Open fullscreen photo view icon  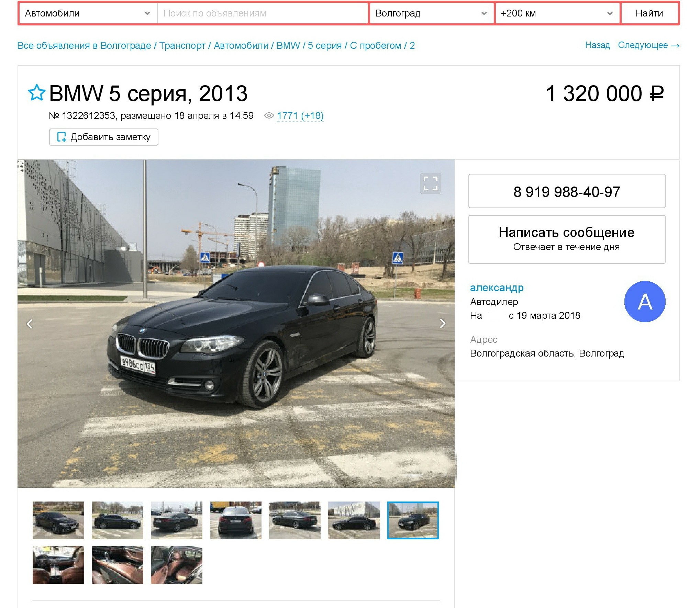point(430,183)
